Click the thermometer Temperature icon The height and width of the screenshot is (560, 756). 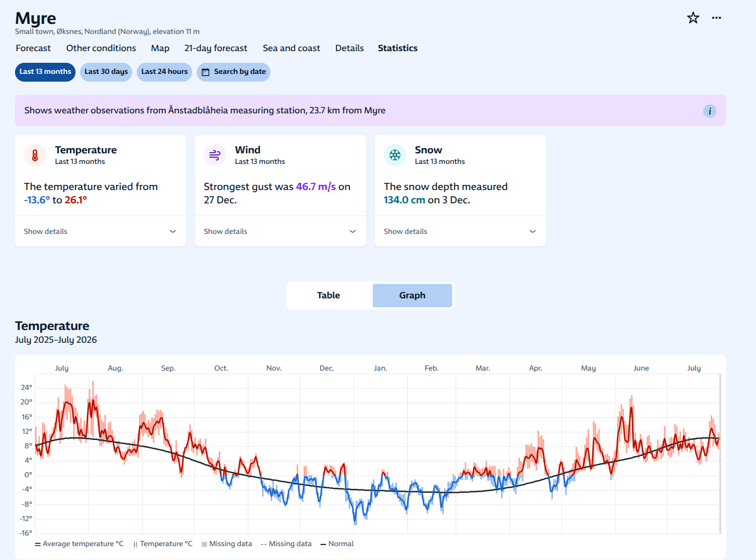(x=35, y=155)
